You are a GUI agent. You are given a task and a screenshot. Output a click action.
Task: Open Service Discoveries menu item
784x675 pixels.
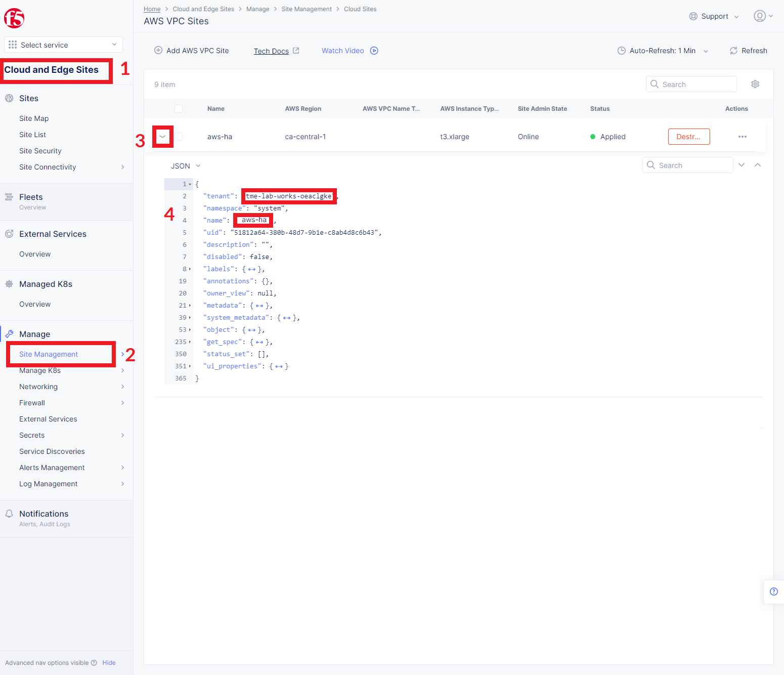point(52,451)
